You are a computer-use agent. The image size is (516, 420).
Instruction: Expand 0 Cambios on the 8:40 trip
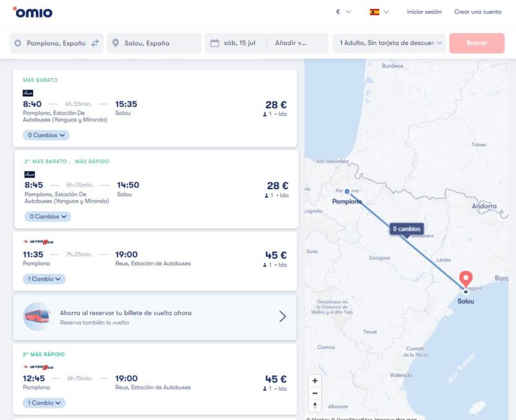46,135
